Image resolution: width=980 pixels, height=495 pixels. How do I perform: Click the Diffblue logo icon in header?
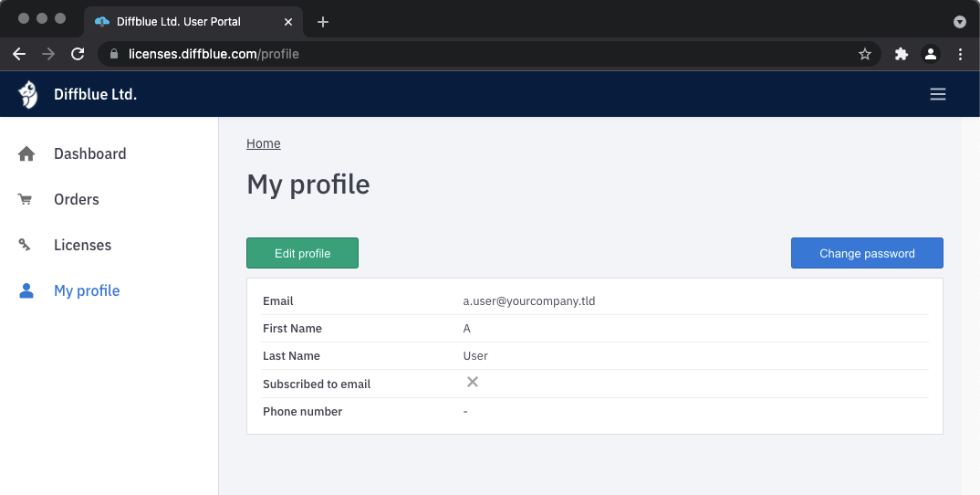(x=28, y=94)
